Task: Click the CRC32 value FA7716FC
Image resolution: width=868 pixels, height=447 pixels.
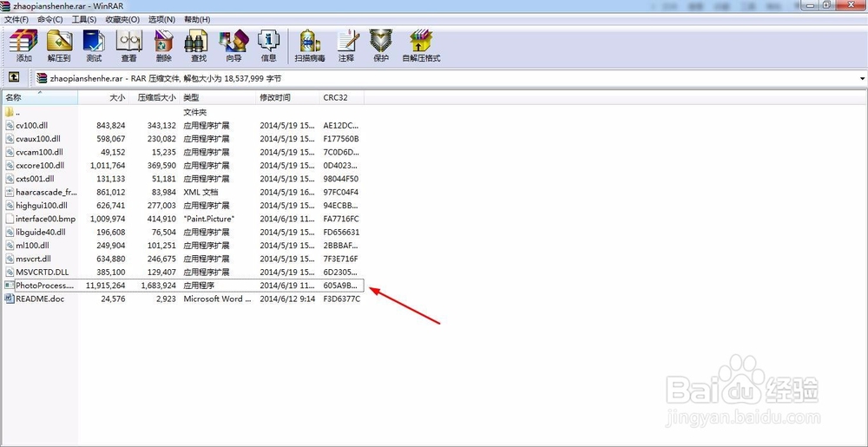Action: [x=341, y=219]
